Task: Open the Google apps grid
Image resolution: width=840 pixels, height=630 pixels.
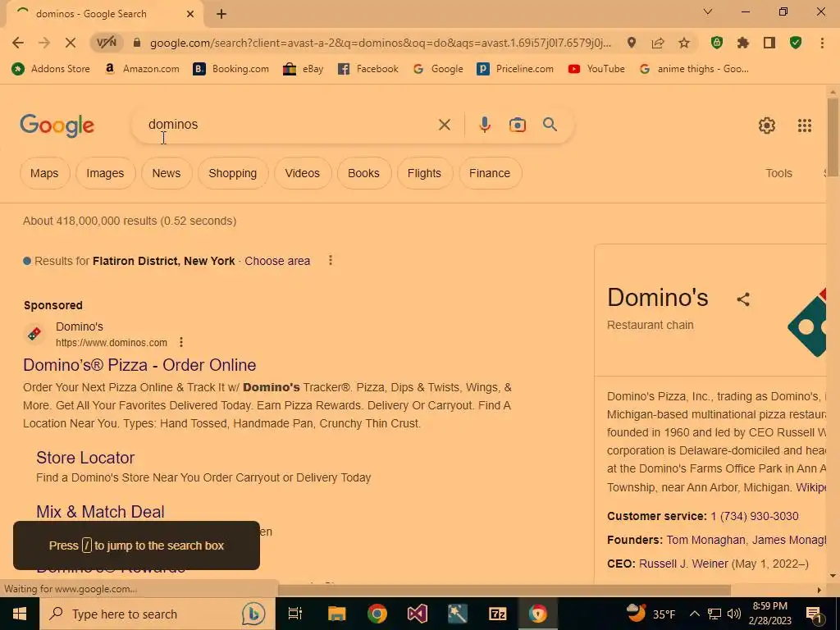Action: click(x=804, y=126)
